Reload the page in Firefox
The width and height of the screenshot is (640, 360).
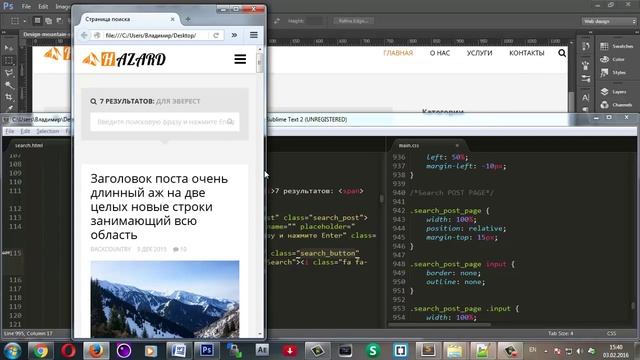pos(216,36)
